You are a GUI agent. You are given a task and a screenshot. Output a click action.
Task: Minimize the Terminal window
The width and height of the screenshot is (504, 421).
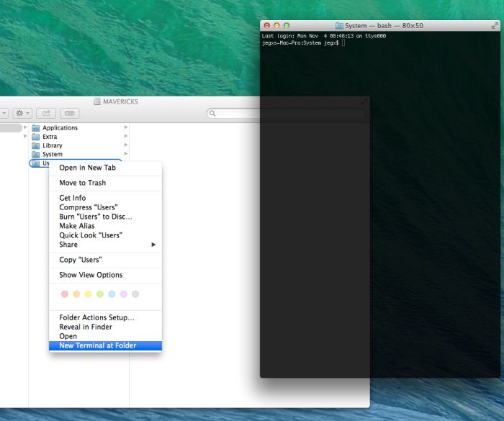coord(276,25)
